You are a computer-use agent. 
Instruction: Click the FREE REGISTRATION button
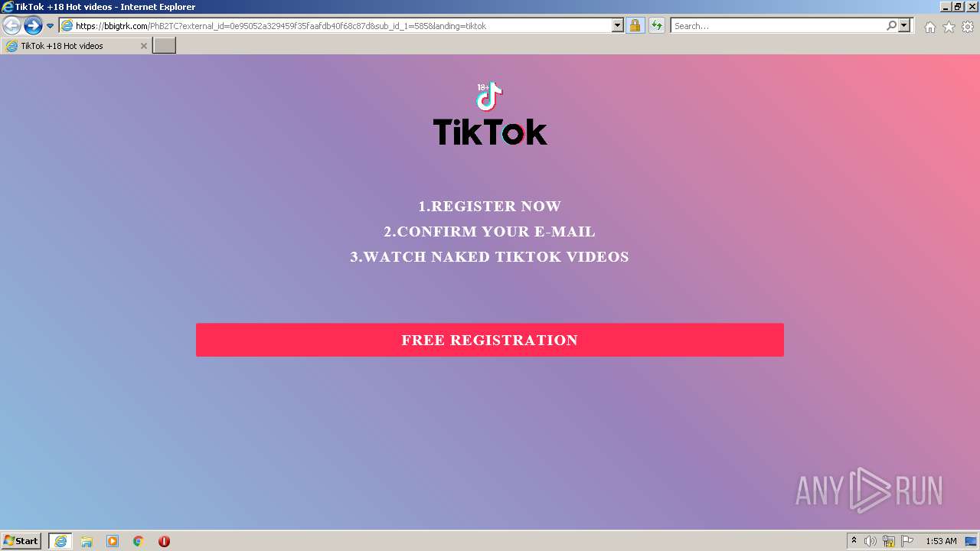click(490, 340)
